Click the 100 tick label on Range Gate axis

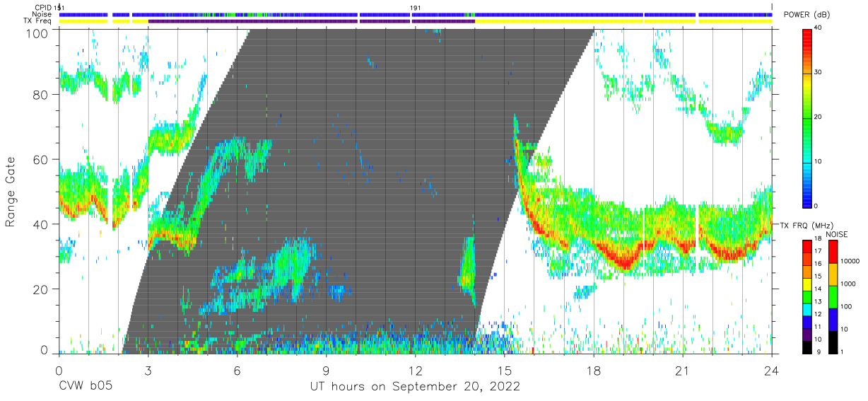37,33
